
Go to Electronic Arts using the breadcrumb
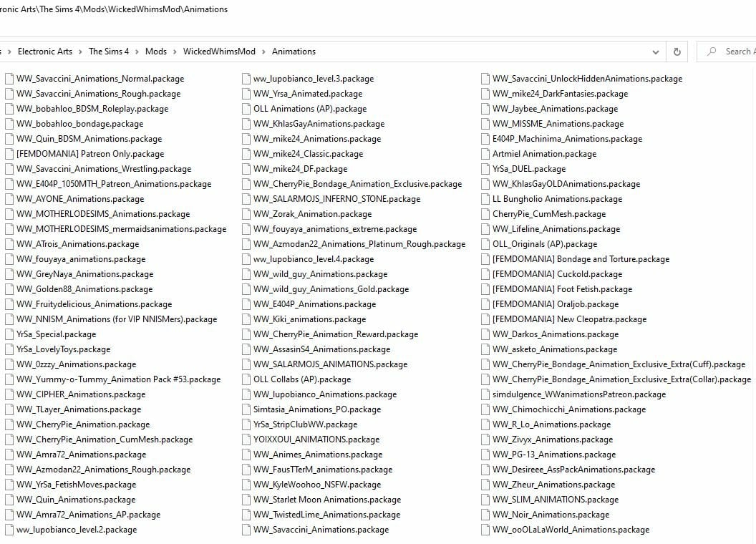45,51
